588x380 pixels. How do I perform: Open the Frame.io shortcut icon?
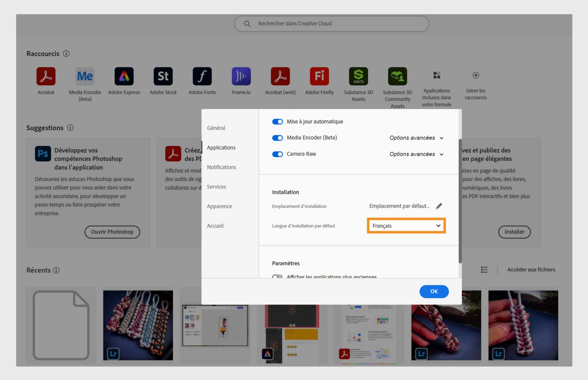(241, 76)
